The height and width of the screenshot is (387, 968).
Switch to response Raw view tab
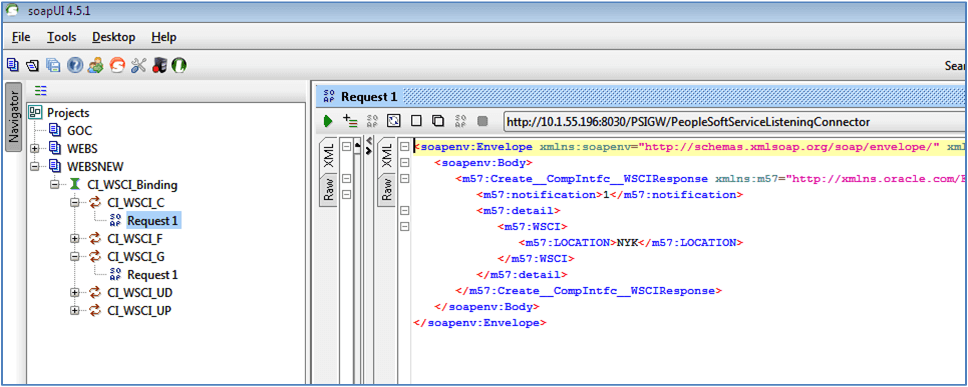point(387,188)
